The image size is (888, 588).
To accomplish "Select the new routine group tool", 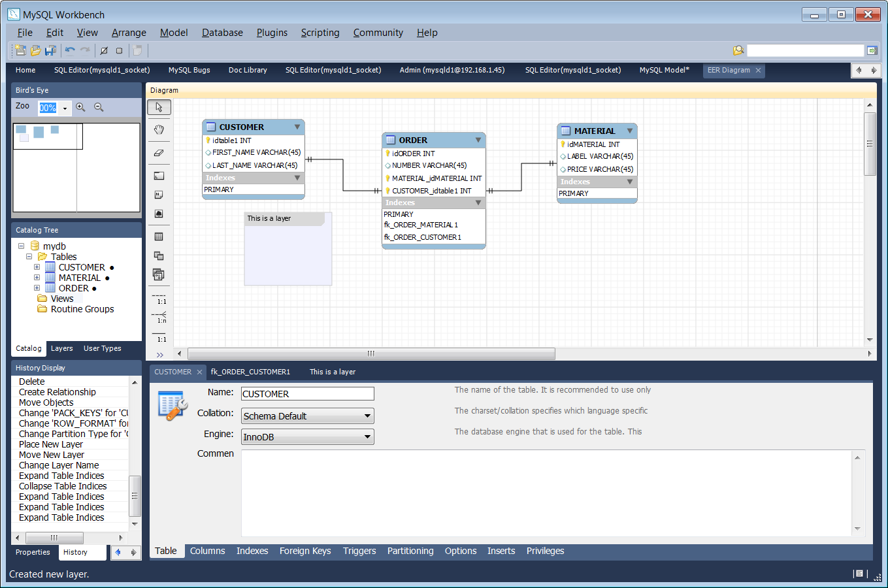I will coord(159,275).
